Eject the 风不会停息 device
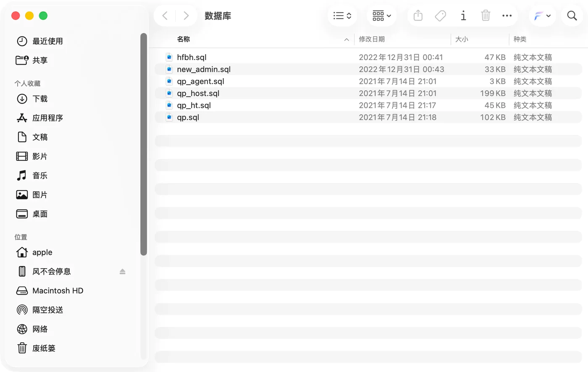588x372 pixels. (x=122, y=272)
